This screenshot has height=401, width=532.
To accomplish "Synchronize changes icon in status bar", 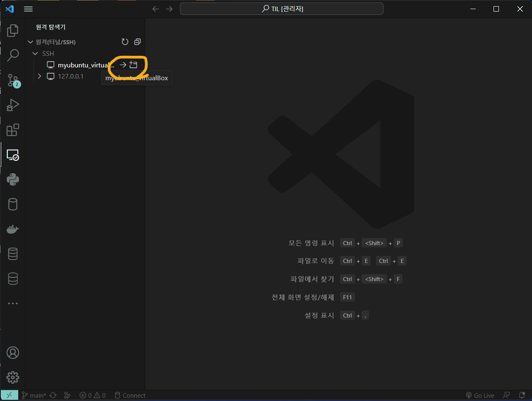I will 53,395.
